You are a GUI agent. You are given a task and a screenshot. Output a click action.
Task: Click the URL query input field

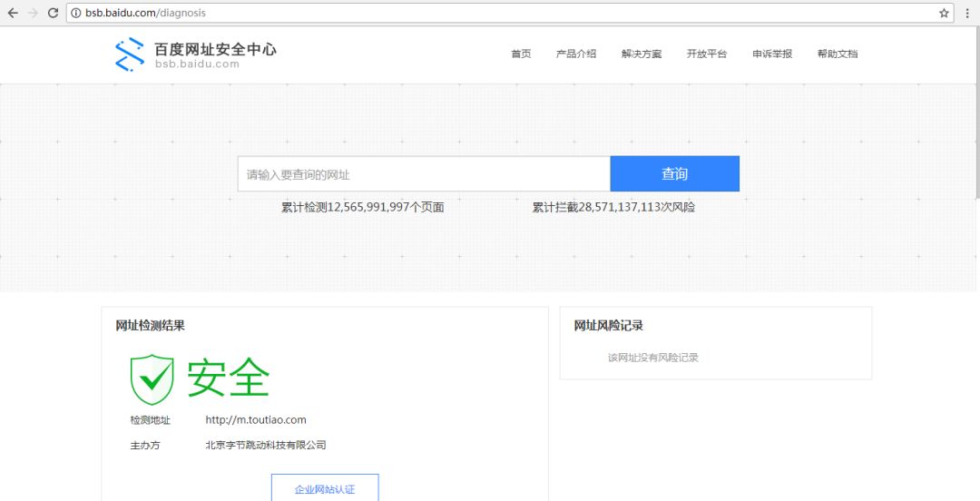(423, 174)
